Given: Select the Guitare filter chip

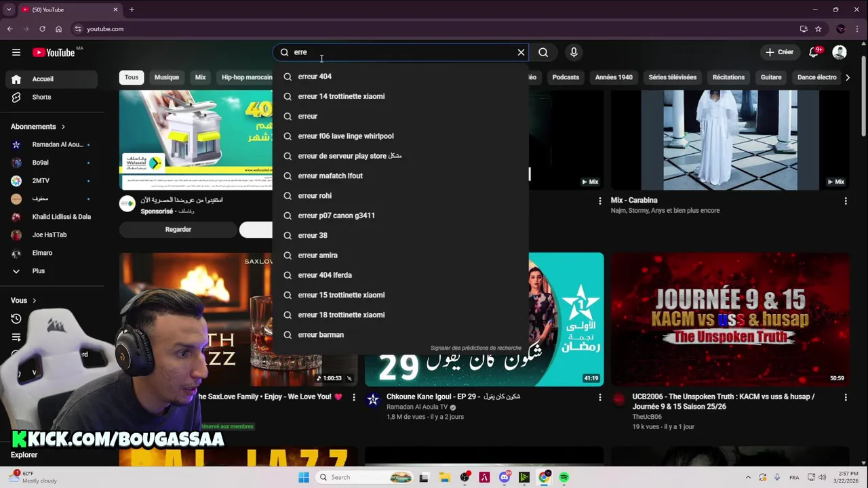Looking at the screenshot, I should pyautogui.click(x=771, y=77).
